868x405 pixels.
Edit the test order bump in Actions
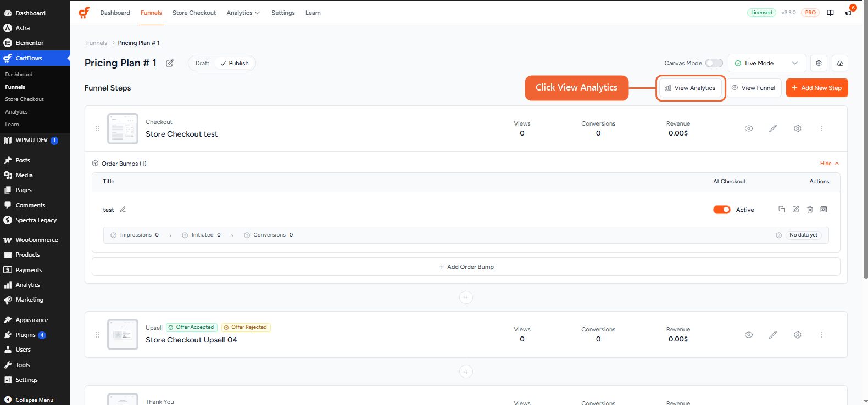795,209
